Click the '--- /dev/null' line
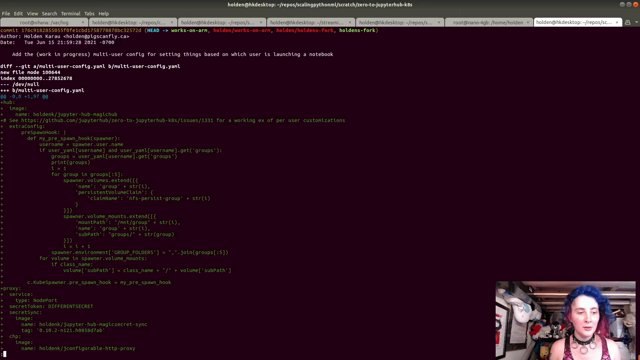Image resolution: width=640 pixels, height=360 pixels. [x=20, y=84]
